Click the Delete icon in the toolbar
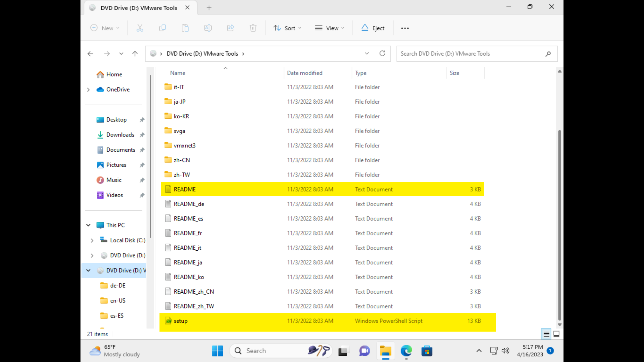The width and height of the screenshot is (644, 362). [253, 28]
